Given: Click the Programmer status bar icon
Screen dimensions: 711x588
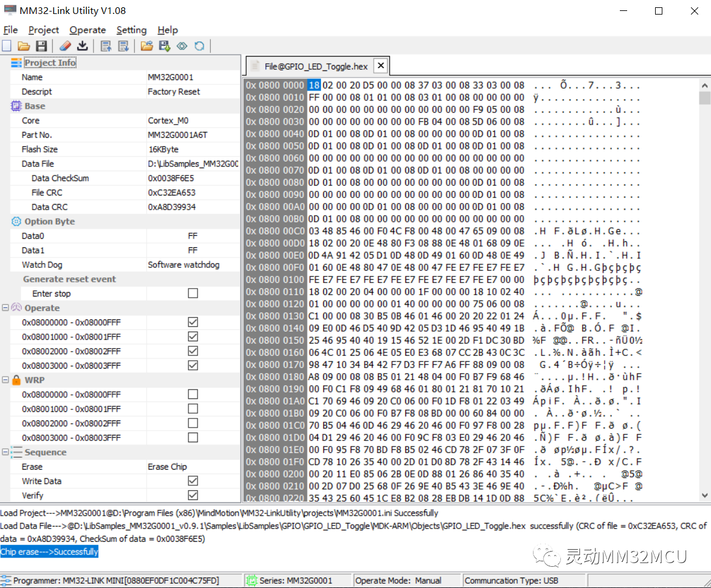Looking at the screenshot, I should [6, 580].
